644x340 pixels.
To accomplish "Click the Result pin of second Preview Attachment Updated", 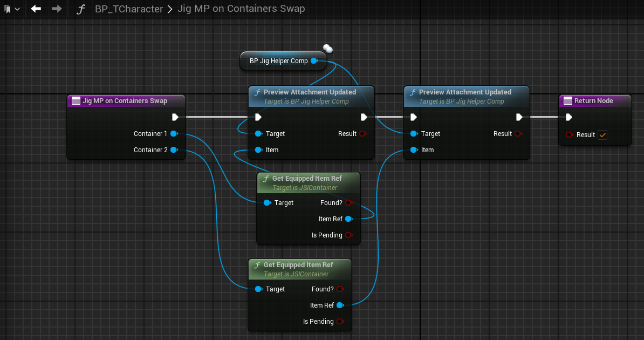I will 518,134.
